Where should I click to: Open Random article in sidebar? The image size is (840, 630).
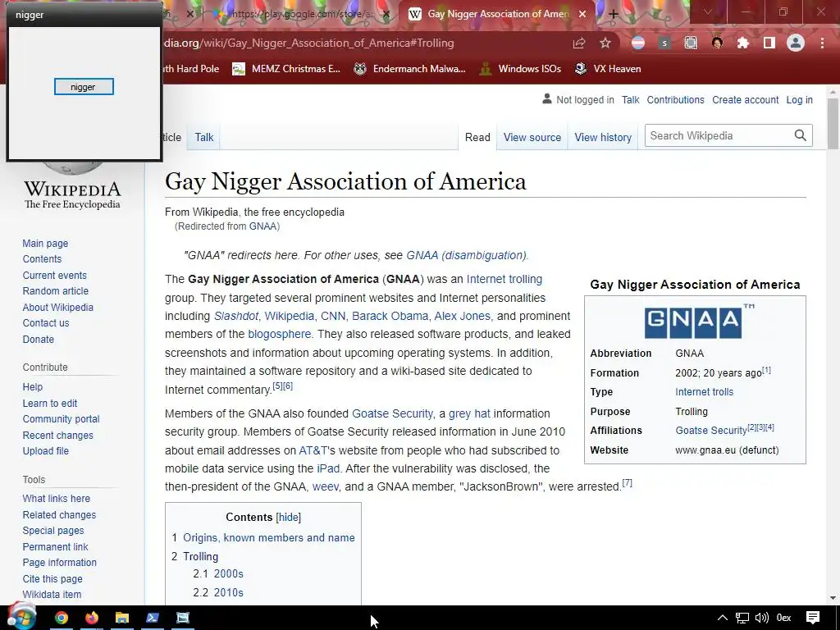click(56, 291)
